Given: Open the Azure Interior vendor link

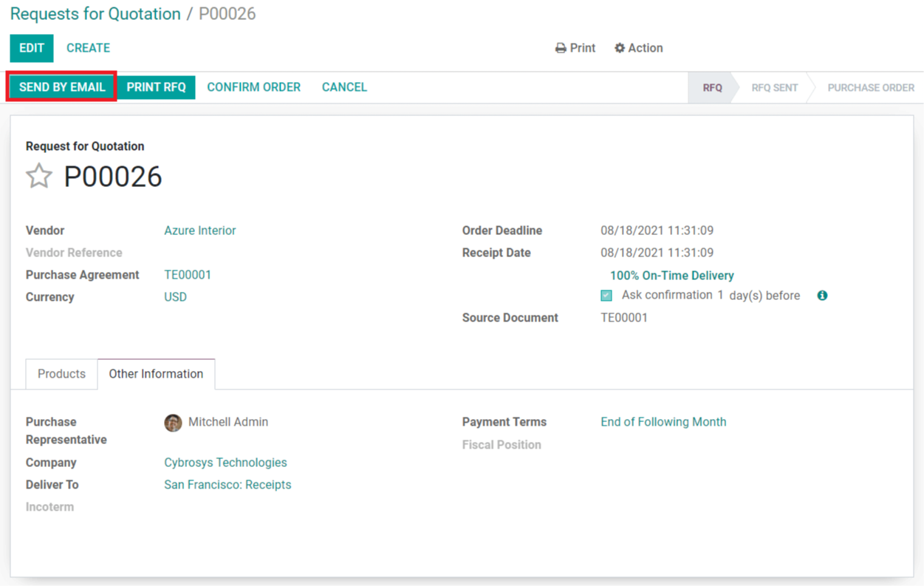Looking at the screenshot, I should tap(200, 231).
